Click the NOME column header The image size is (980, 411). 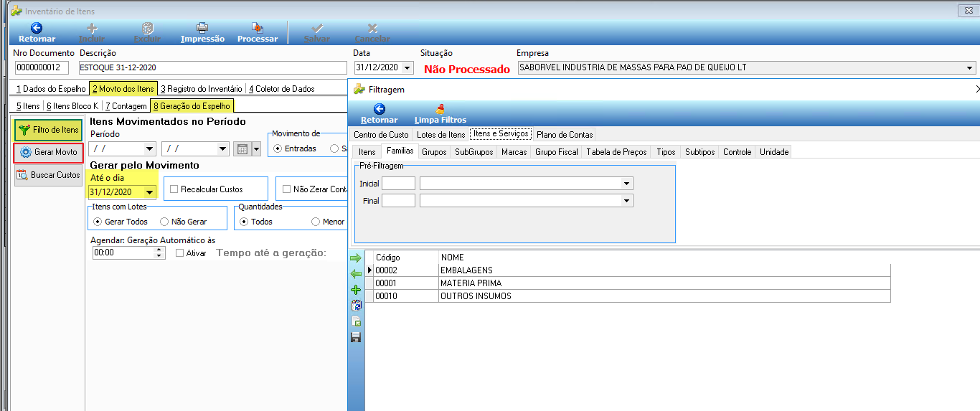664,258
